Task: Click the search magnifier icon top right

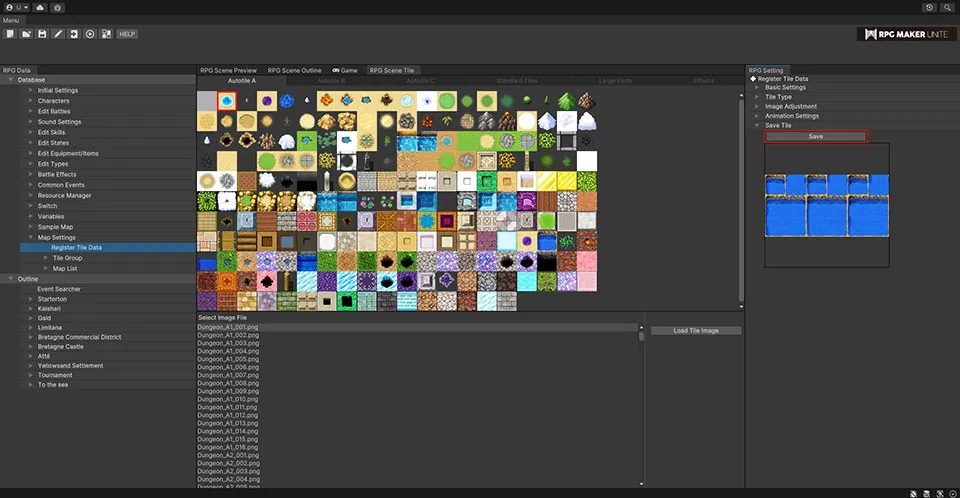Action: [x=947, y=7]
